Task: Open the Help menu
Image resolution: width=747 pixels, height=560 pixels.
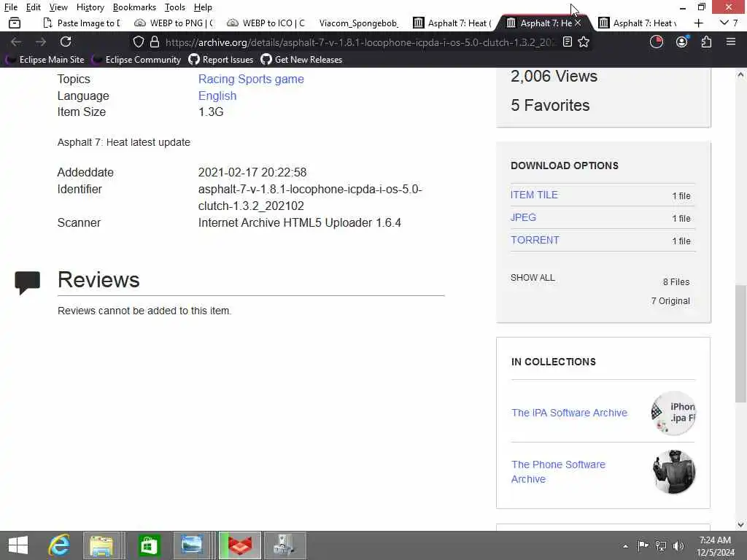Action: coord(203,7)
